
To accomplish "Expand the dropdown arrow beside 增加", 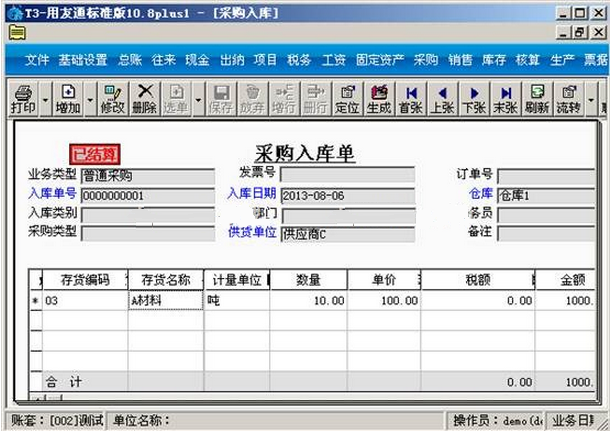I will pos(91,99).
